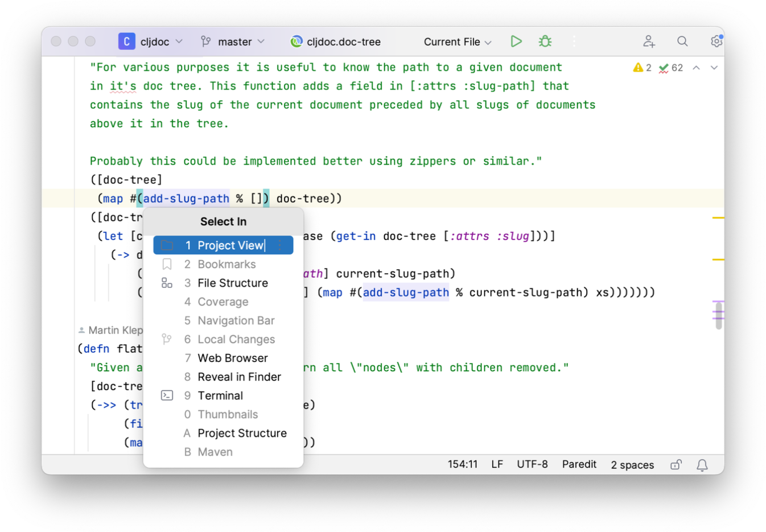
Task: Select Bookmarks in Select In popup
Action: tap(223, 264)
